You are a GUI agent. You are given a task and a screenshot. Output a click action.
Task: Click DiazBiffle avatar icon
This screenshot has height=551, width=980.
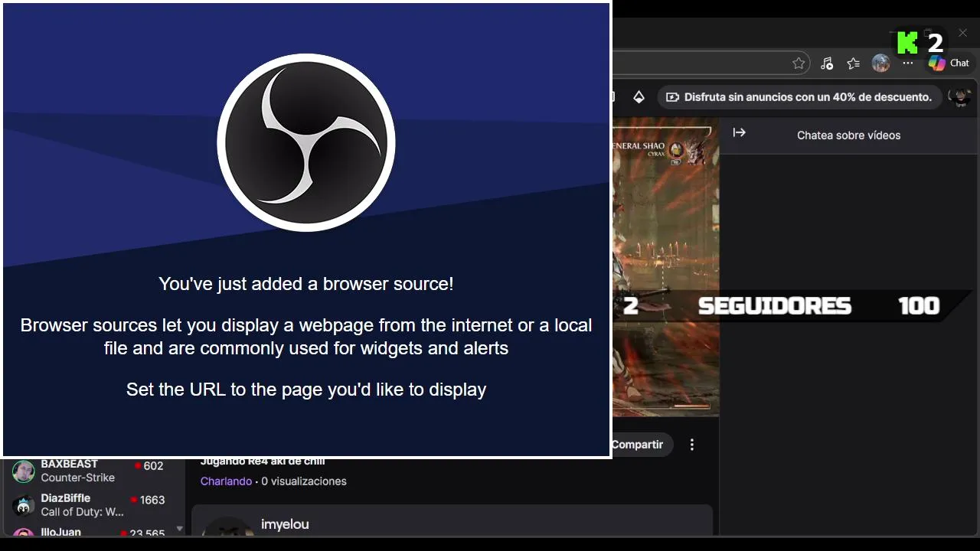[24, 505]
